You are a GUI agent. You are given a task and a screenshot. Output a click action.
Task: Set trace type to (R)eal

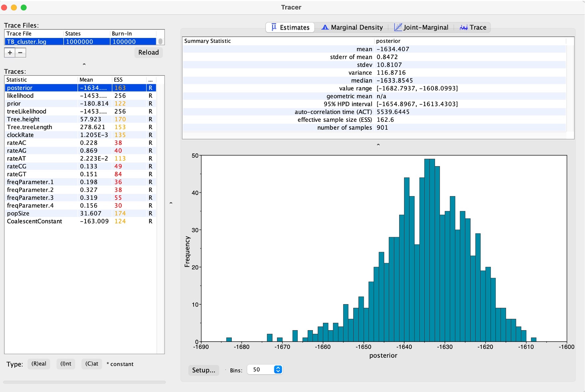click(x=39, y=364)
